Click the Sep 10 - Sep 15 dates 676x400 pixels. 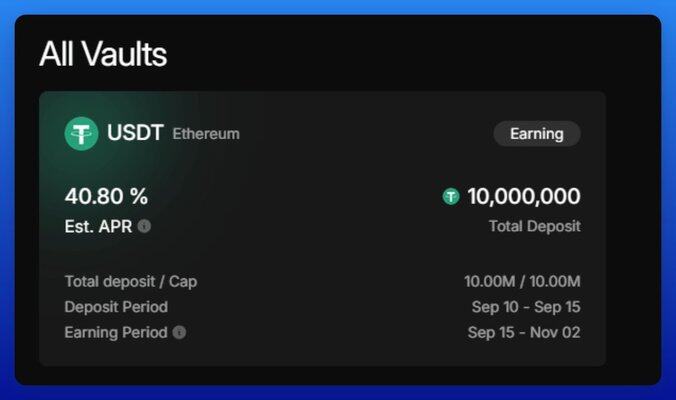[526, 307]
